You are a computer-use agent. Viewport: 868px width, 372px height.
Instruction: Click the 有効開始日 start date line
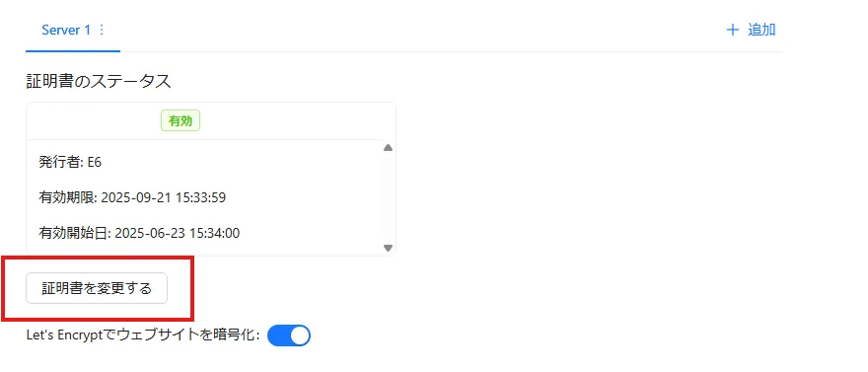coord(139,233)
